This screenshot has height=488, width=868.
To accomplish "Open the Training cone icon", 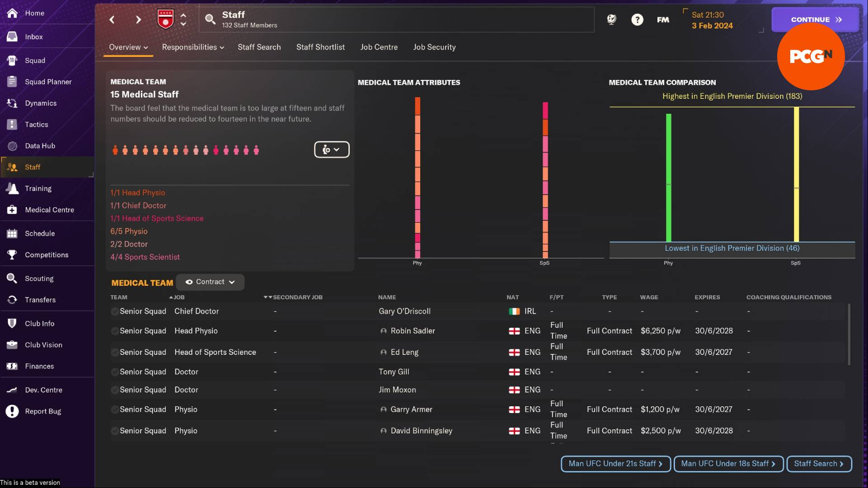I will click(x=12, y=188).
